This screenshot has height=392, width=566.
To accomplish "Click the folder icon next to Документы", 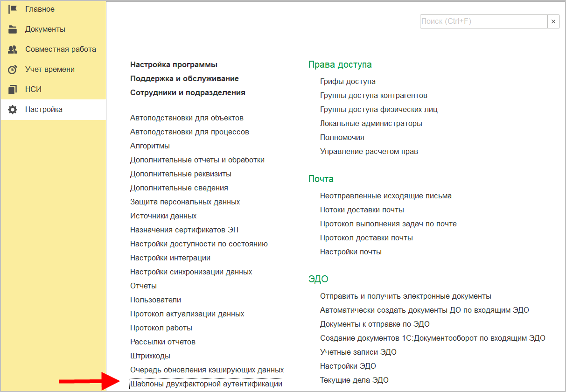I will pyautogui.click(x=13, y=29).
